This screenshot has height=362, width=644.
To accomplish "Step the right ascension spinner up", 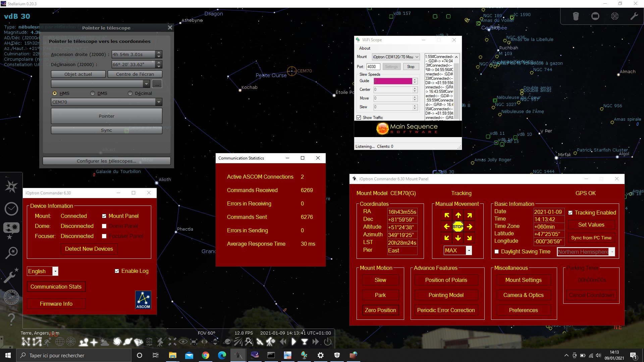I will pyautogui.click(x=159, y=52).
